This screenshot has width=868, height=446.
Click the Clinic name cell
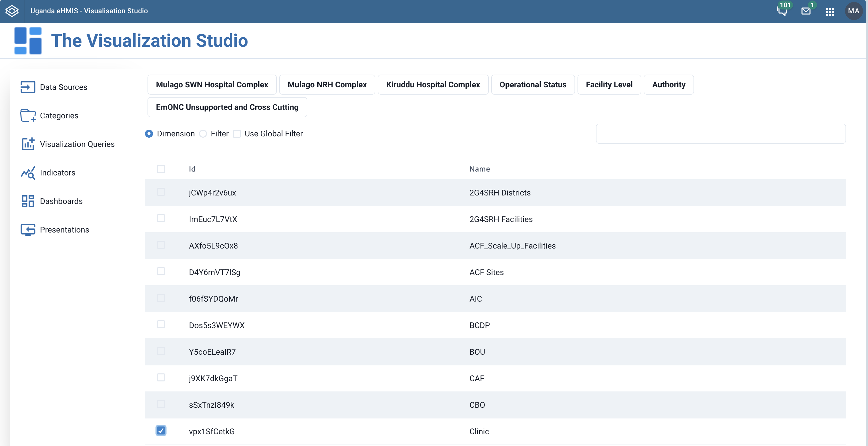tap(479, 431)
